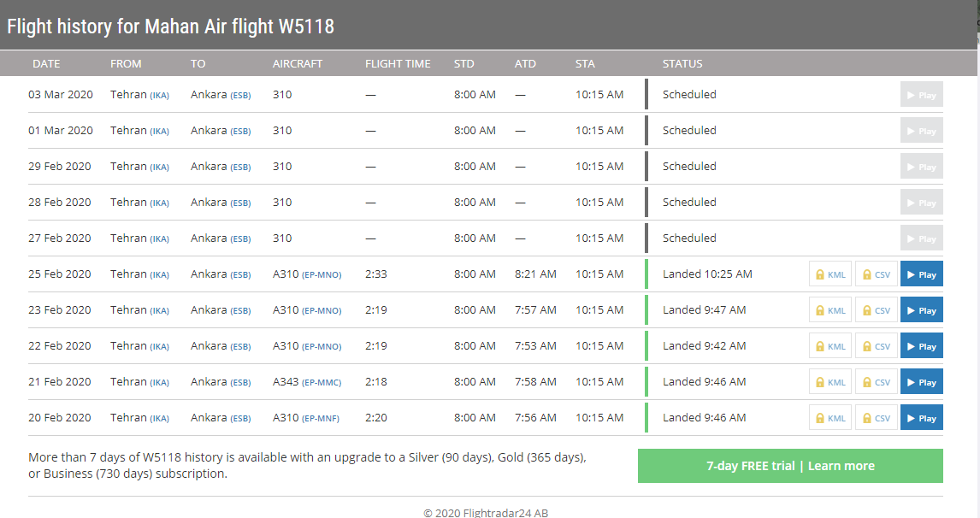
Task: Download CSV for 21 Feb 2020 flight
Action: pyautogui.click(x=877, y=382)
